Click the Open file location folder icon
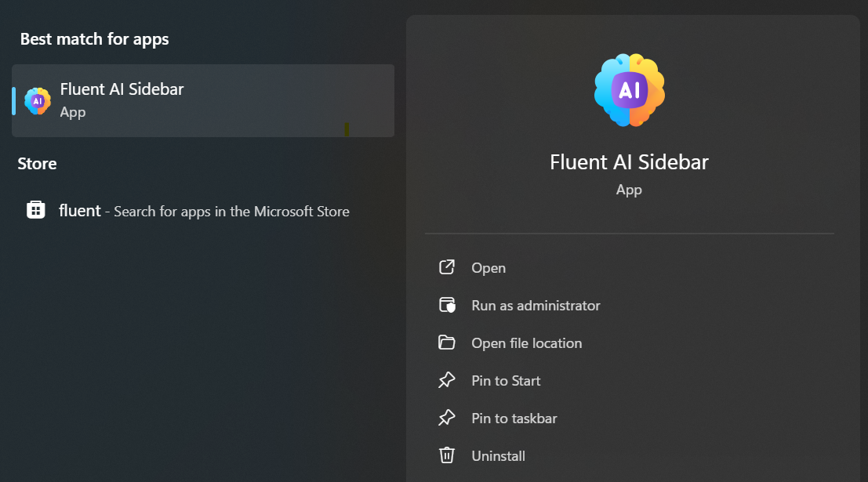Viewport: 868px width, 482px height. (446, 342)
